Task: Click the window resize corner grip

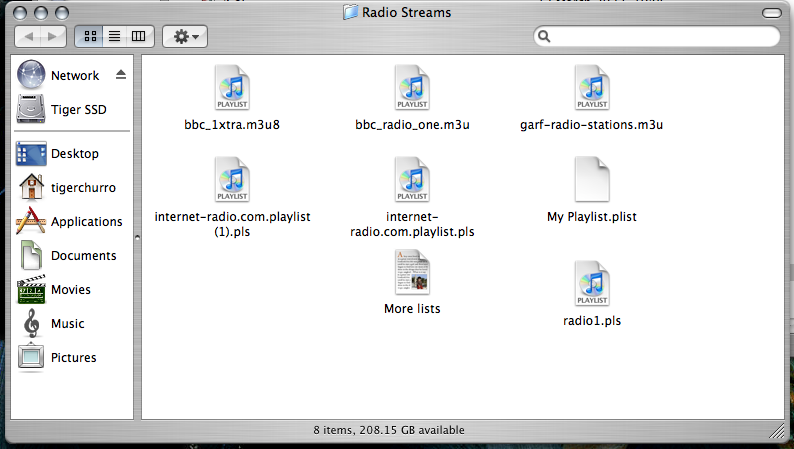Action: pyautogui.click(x=777, y=431)
